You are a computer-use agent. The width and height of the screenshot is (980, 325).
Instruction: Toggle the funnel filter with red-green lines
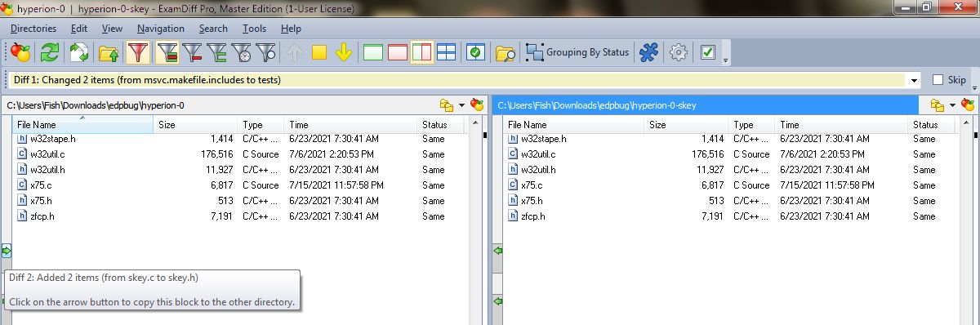pos(167,53)
